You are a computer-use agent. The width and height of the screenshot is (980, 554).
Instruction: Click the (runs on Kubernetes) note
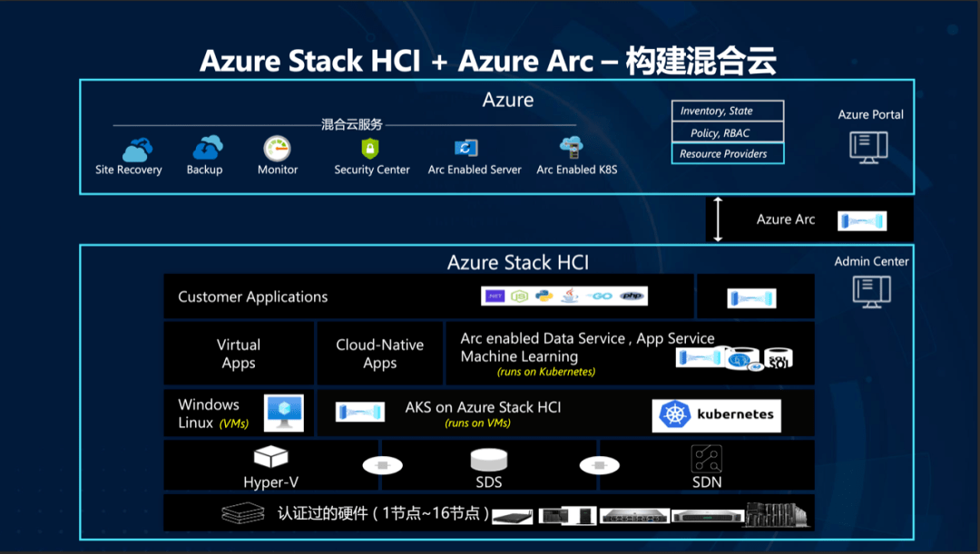[x=546, y=372]
